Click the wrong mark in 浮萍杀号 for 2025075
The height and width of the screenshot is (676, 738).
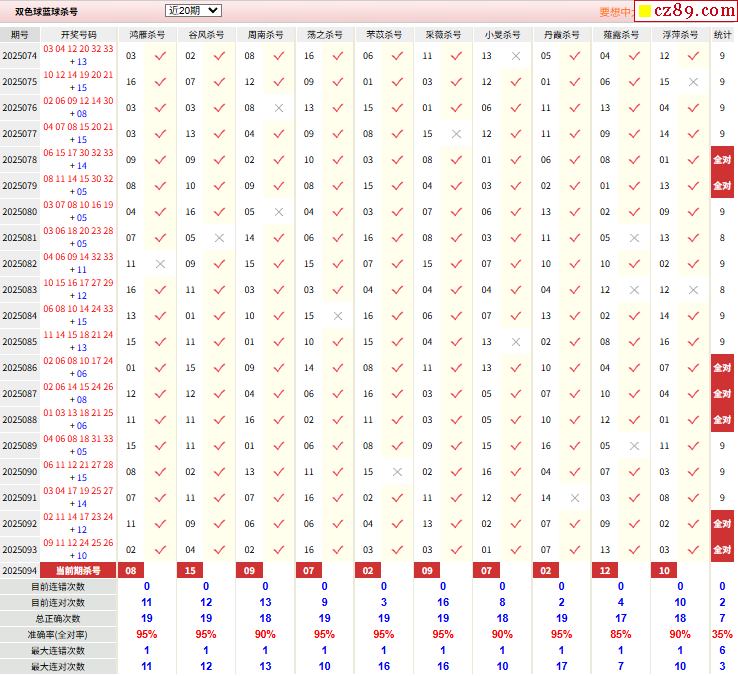tap(693, 82)
